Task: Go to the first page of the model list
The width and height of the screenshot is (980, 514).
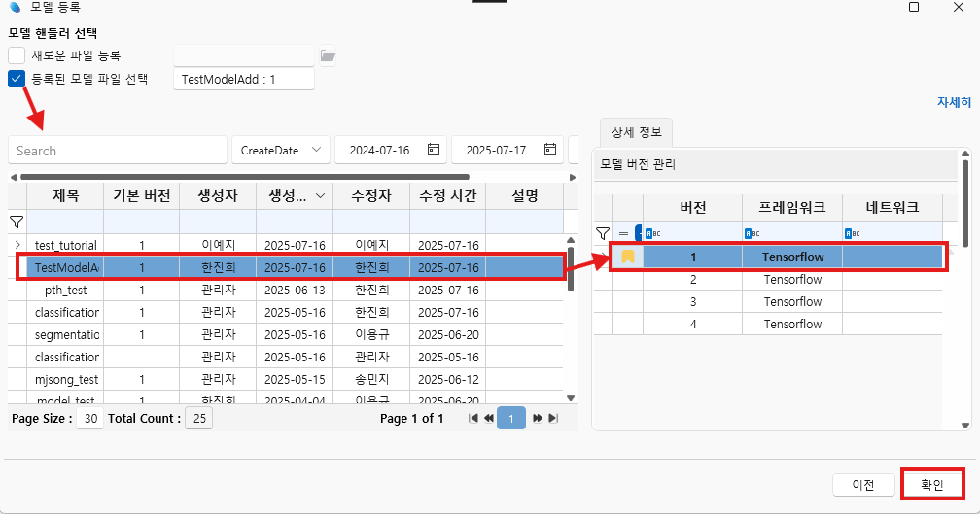Action: [473, 419]
